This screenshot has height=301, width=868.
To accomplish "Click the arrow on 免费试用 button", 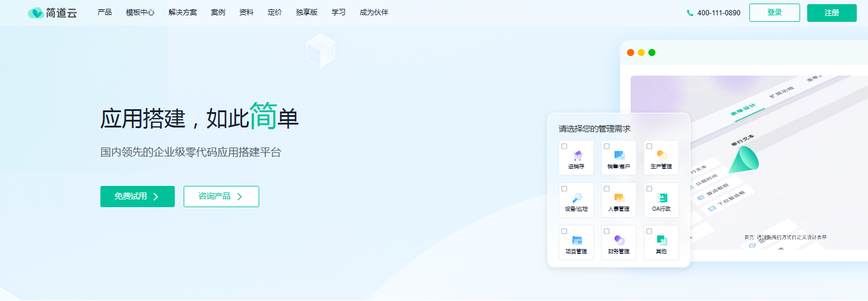I will point(156,197).
